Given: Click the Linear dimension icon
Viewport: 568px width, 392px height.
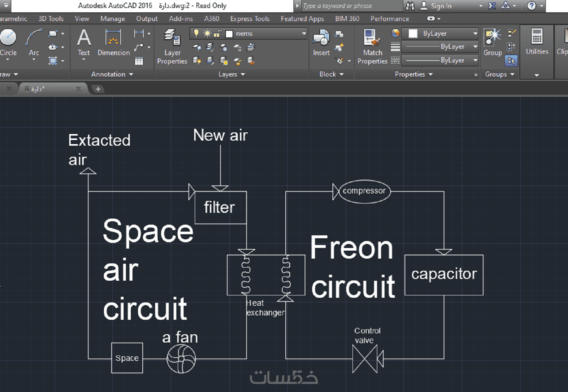Looking at the screenshot, I should pos(139,33).
